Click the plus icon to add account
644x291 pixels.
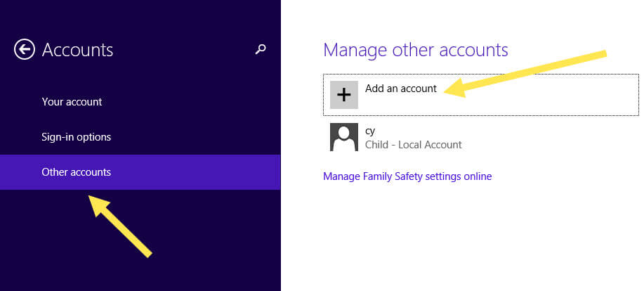(x=344, y=95)
